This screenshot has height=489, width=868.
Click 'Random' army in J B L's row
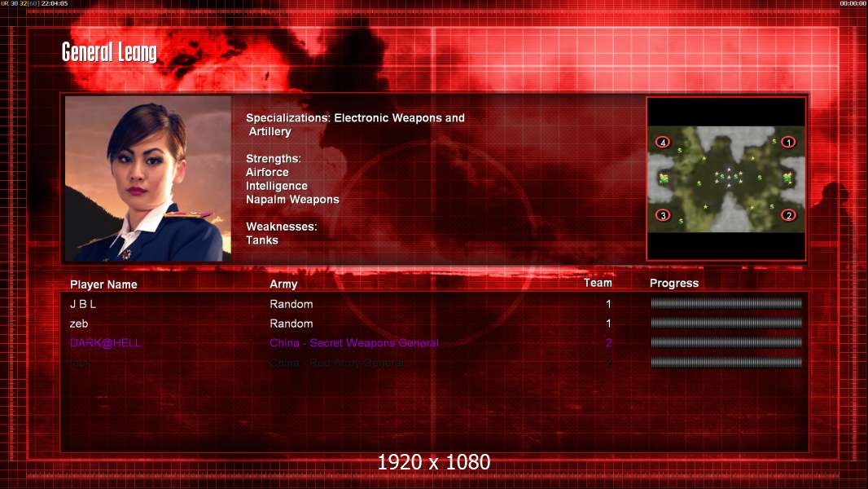292,304
